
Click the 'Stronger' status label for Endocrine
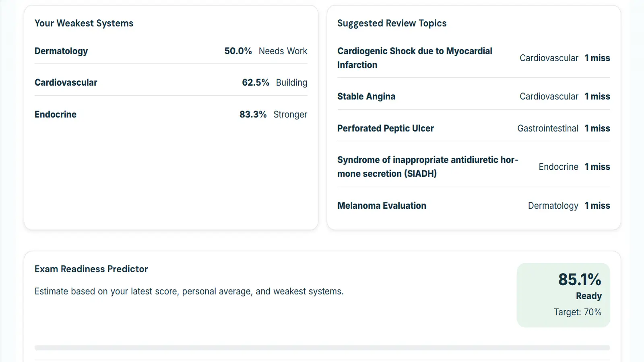pos(290,114)
